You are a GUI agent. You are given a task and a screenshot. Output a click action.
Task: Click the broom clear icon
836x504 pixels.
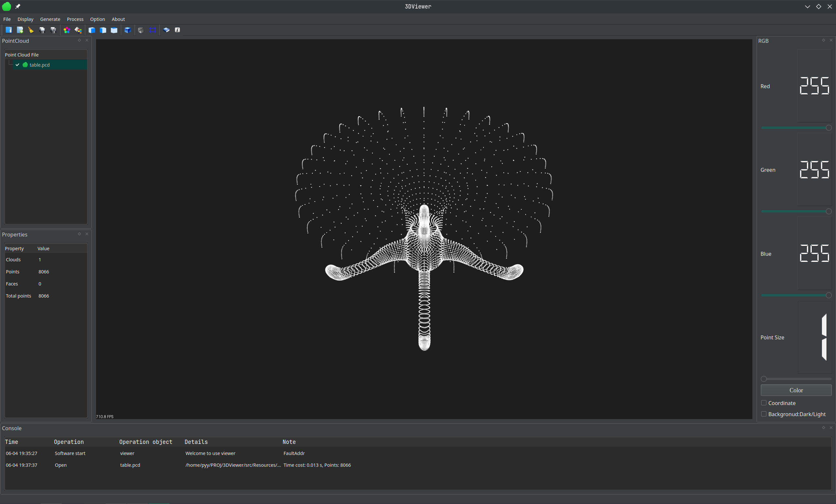click(31, 30)
